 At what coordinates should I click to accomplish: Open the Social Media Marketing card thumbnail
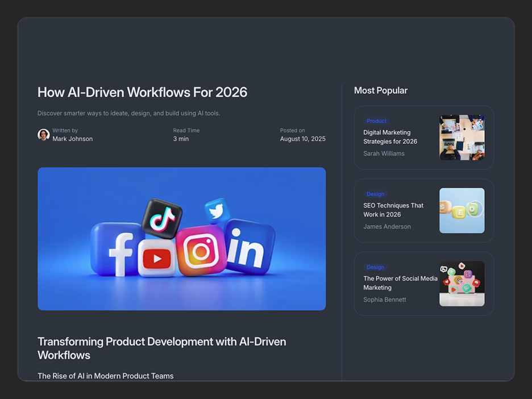pos(462,284)
